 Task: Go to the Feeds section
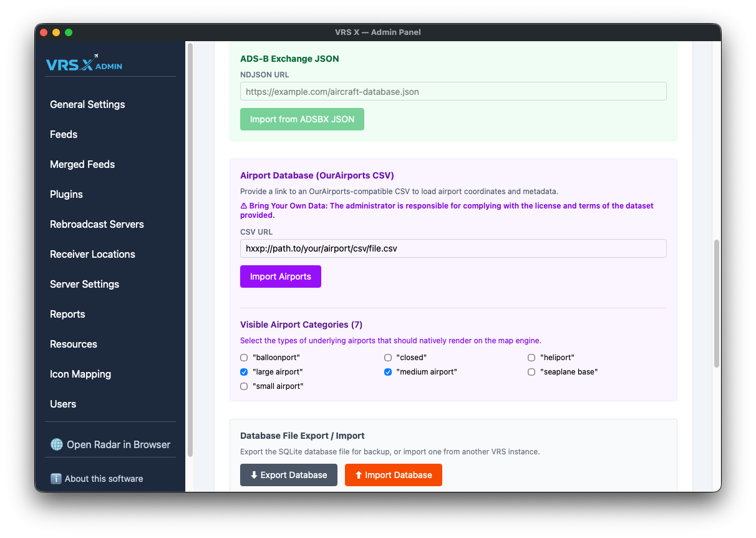[x=64, y=134]
